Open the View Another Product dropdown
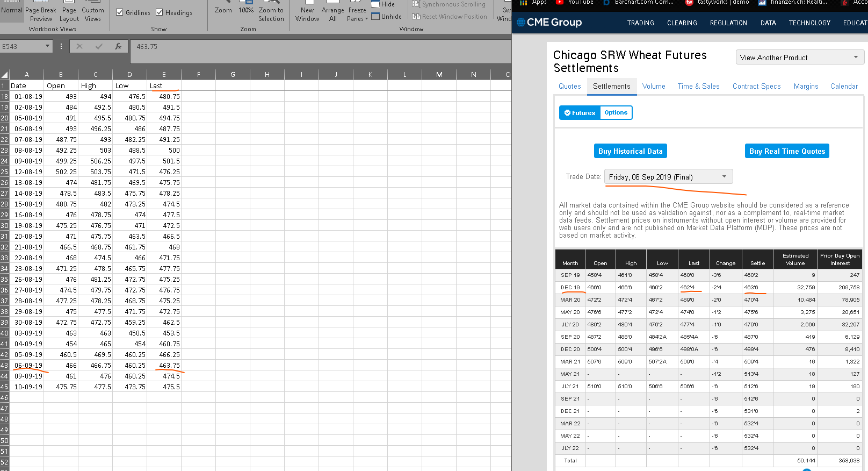Screen dimensions: 868x471 point(800,58)
